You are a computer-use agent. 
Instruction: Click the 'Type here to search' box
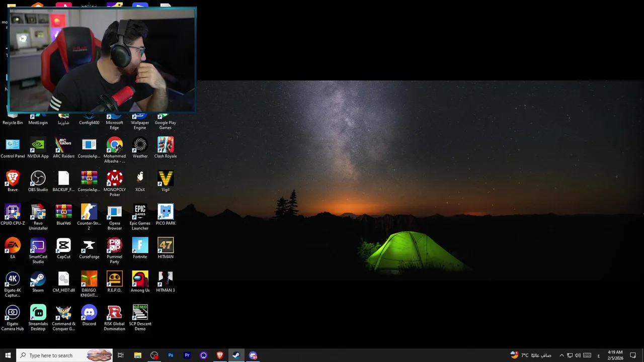[x=64, y=355]
